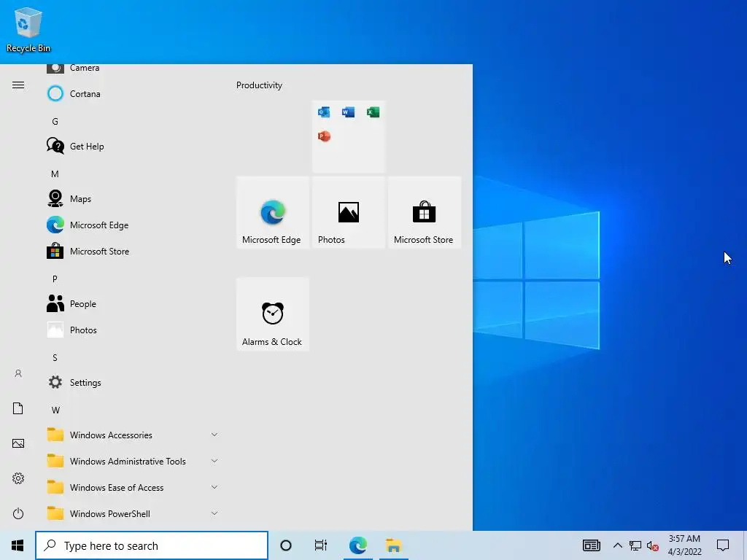747x560 pixels.
Task: Launch Cortana from the app list
Action: (x=133, y=94)
